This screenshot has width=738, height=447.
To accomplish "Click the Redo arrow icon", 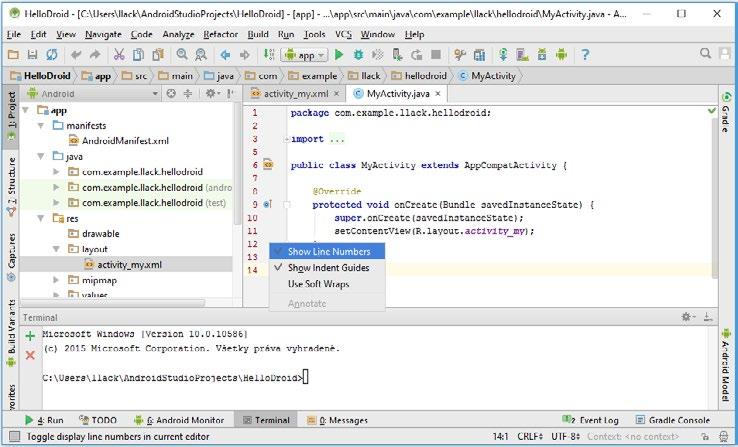I will [x=95, y=55].
